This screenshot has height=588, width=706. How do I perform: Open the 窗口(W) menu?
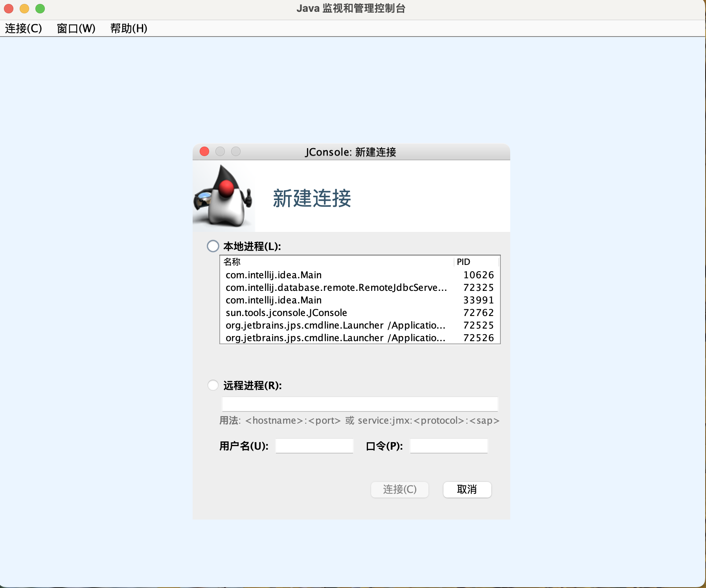point(76,28)
